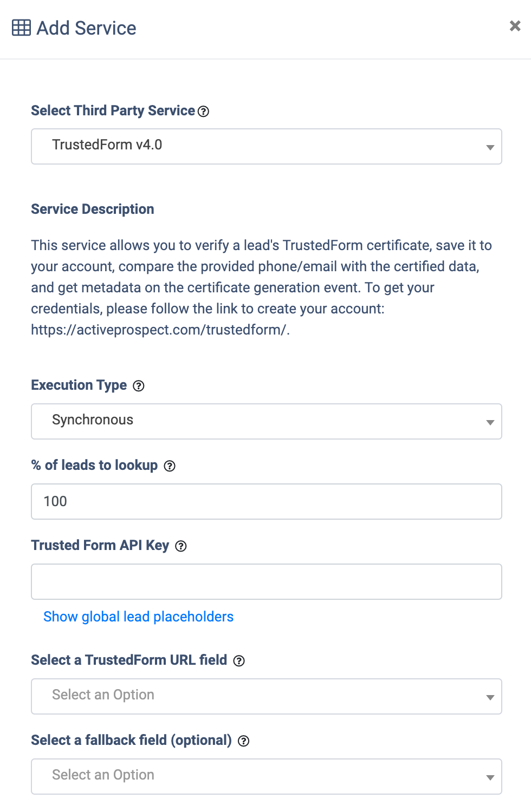
Task: Click help icon for TrustedForm URL field
Action: tap(239, 661)
